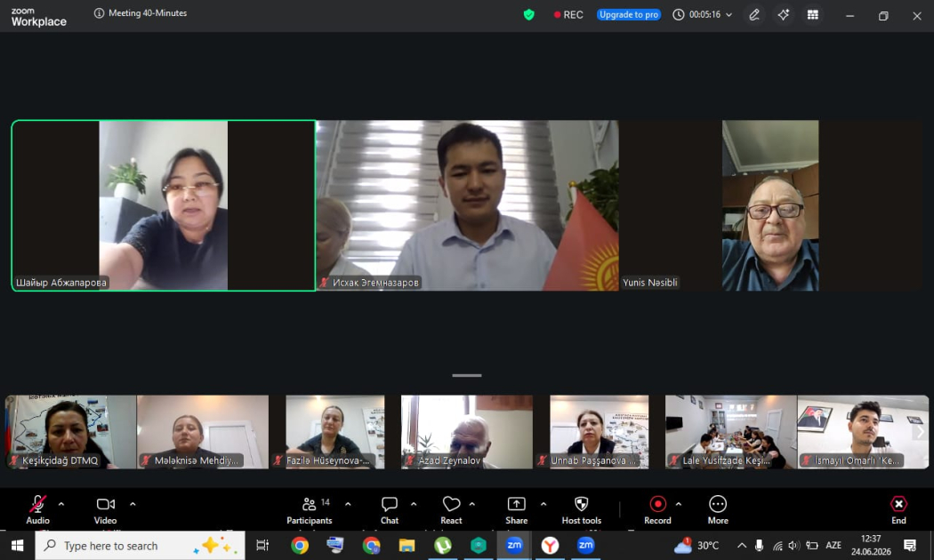The width and height of the screenshot is (934, 560).
Task: End the meeting
Action: coord(898,510)
